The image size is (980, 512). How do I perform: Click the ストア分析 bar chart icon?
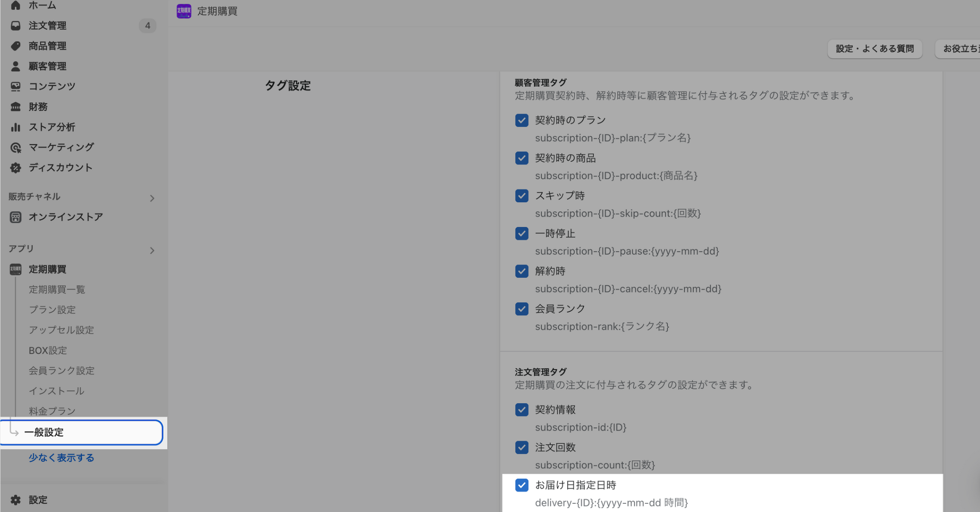point(15,127)
